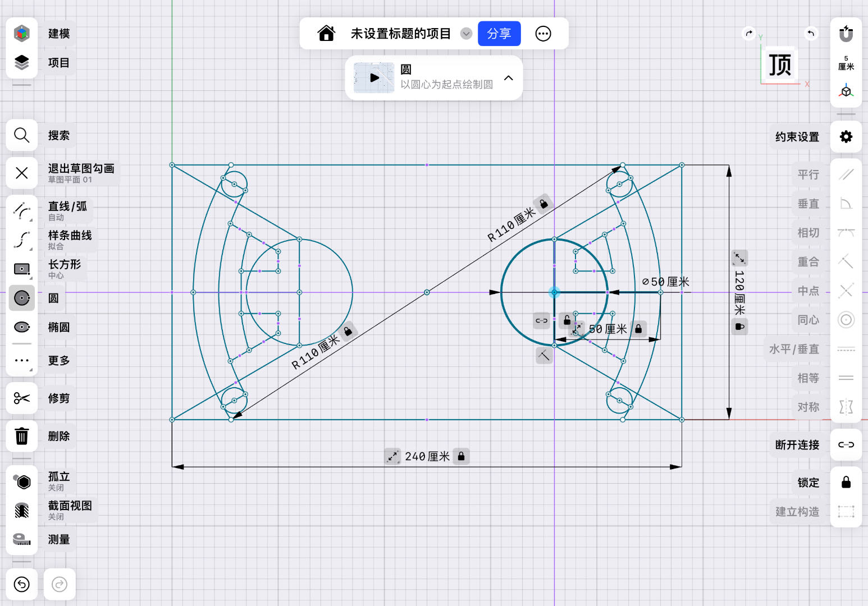
Task: Click the 断开连接 label button
Action: pos(797,445)
